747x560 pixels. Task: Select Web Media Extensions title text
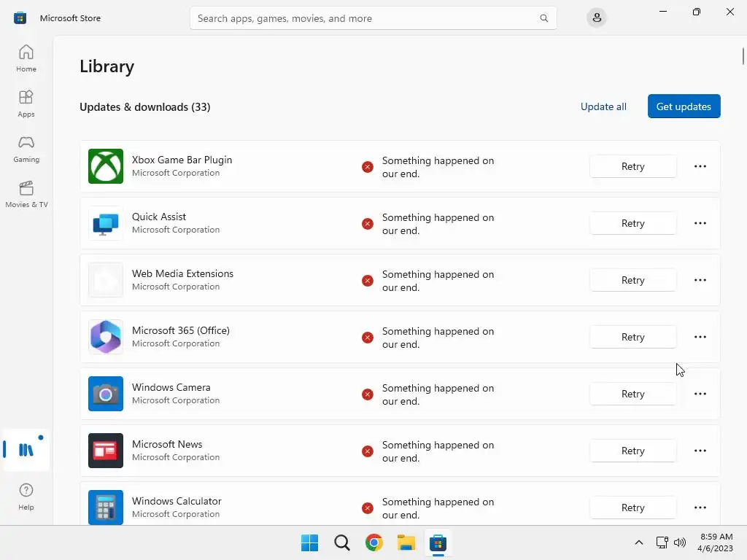[182, 273]
